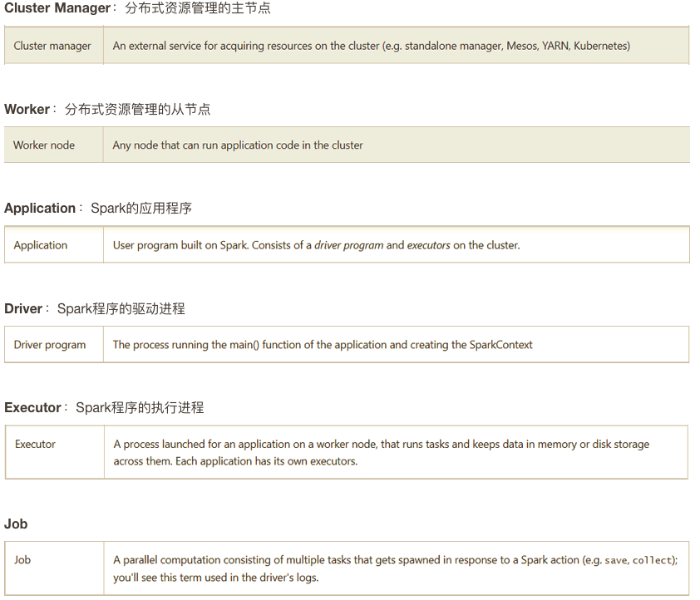Click the 'Cluster Manager' heading text
This screenshot has width=700, height=600.
point(57,8)
